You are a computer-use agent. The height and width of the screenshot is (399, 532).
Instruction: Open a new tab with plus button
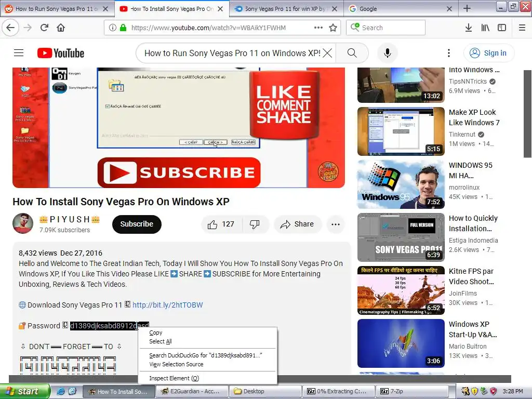467,8
